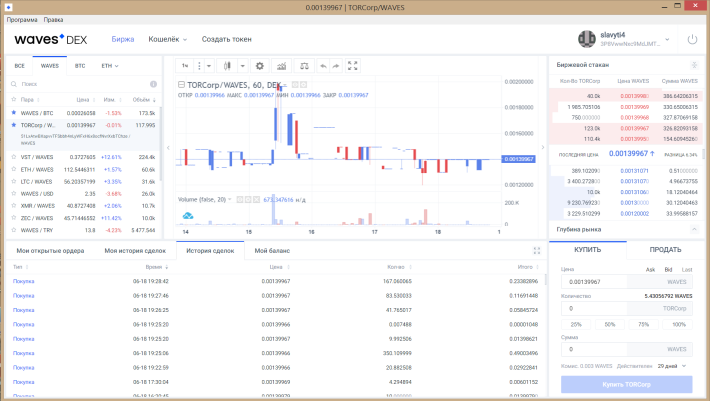Expand the trade history panel fullscreen
This screenshot has width=710, height=401.
coord(537,250)
